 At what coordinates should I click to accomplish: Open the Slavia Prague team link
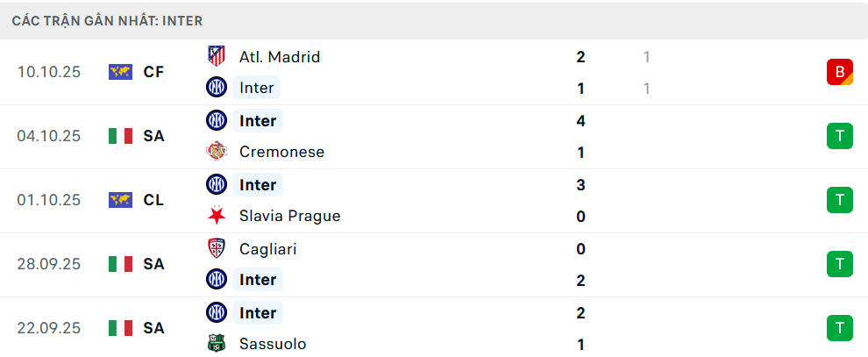(x=289, y=216)
